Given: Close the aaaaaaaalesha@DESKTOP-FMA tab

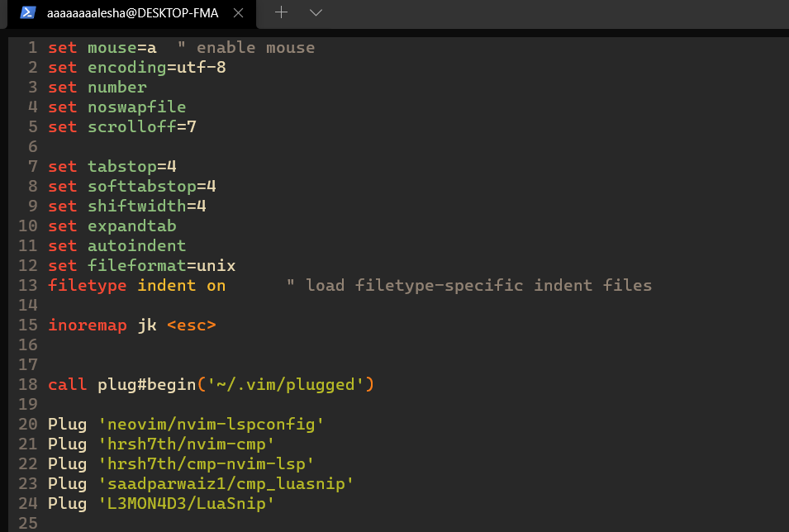Looking at the screenshot, I should 239,13.
